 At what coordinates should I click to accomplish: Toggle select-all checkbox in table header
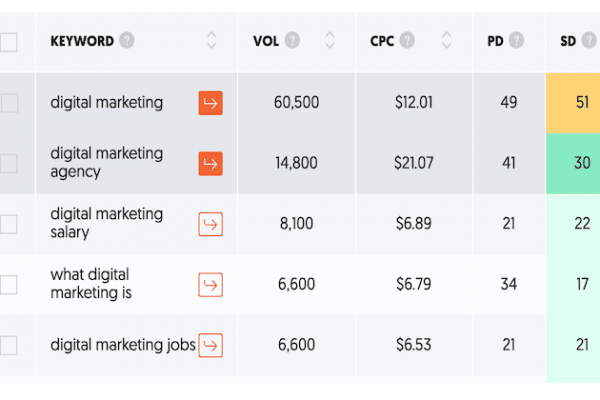(8, 42)
